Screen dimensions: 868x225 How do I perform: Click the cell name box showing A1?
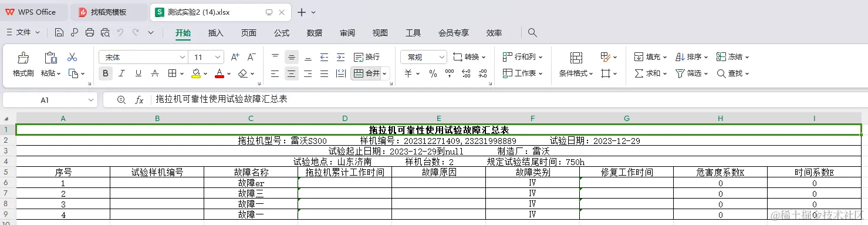click(50, 100)
